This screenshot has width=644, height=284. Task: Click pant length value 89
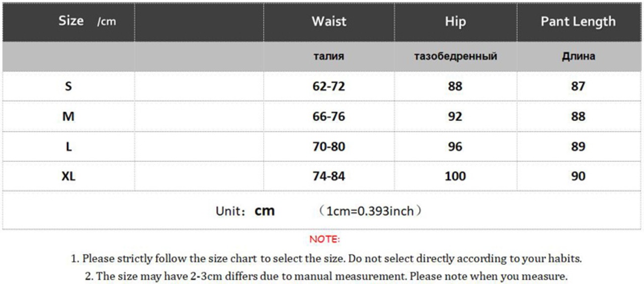(x=578, y=146)
